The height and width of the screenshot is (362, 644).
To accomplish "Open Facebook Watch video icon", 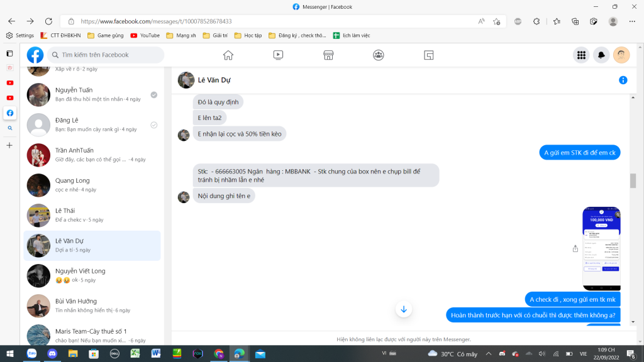I will 278,55.
